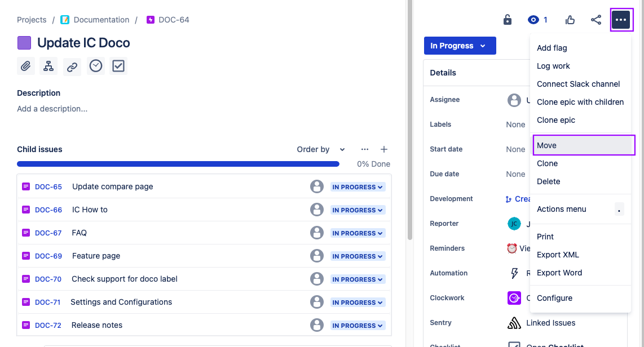Select Export Word menu option

click(x=559, y=273)
